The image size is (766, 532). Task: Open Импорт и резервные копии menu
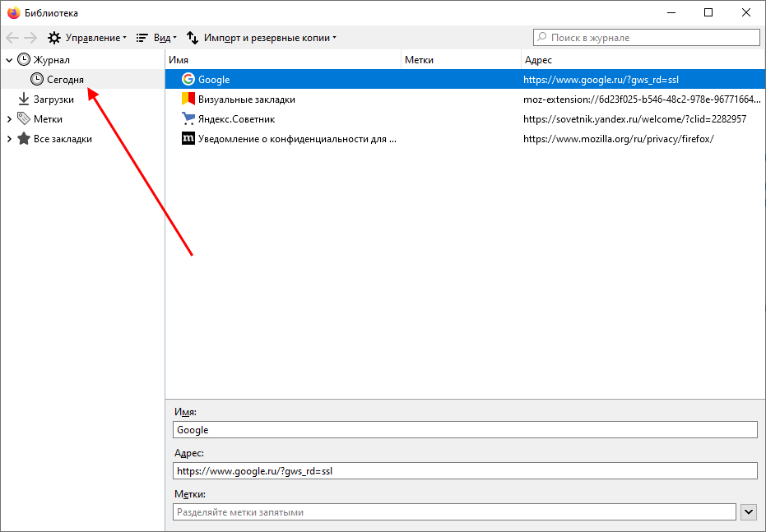[x=261, y=38]
